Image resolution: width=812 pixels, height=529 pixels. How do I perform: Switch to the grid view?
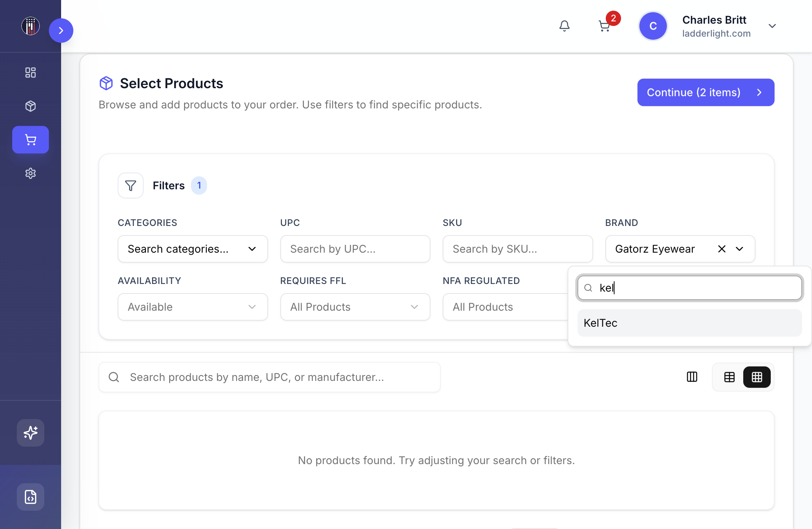pyautogui.click(x=757, y=377)
